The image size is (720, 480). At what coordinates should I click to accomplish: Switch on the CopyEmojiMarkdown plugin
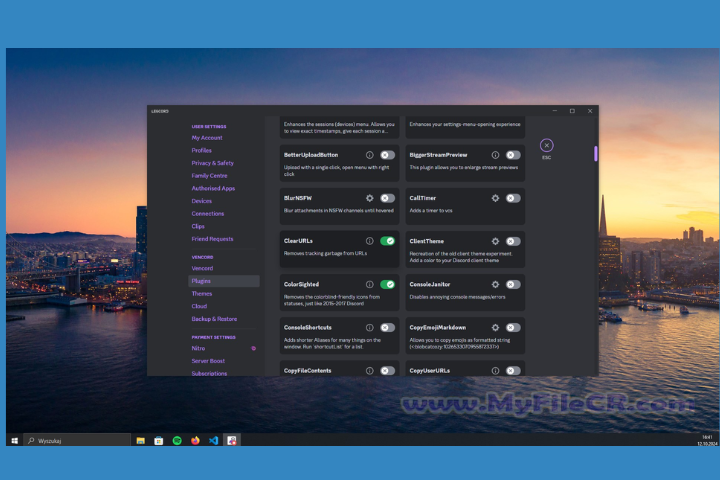click(x=513, y=328)
